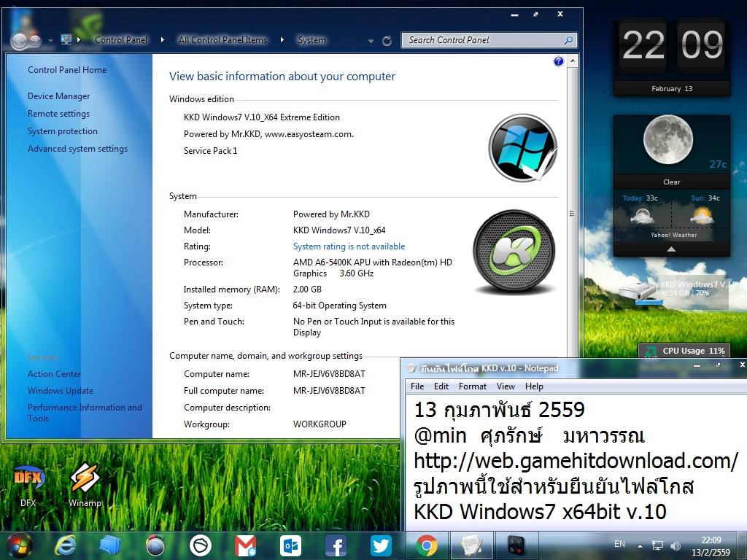Viewport: 747px width, 560px height.
Task: Open Control Panel Home link
Action: coord(67,70)
